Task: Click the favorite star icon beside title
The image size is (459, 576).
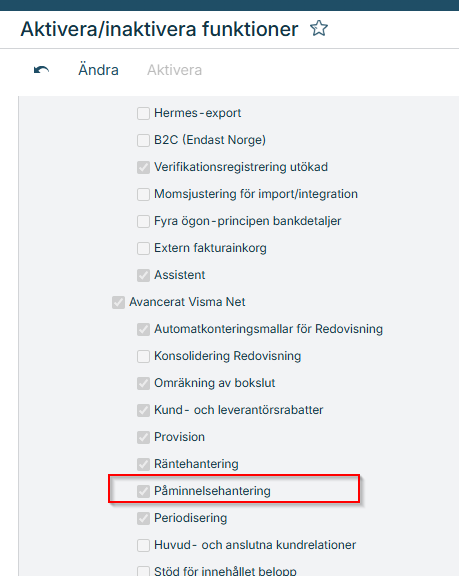Action: point(319,29)
